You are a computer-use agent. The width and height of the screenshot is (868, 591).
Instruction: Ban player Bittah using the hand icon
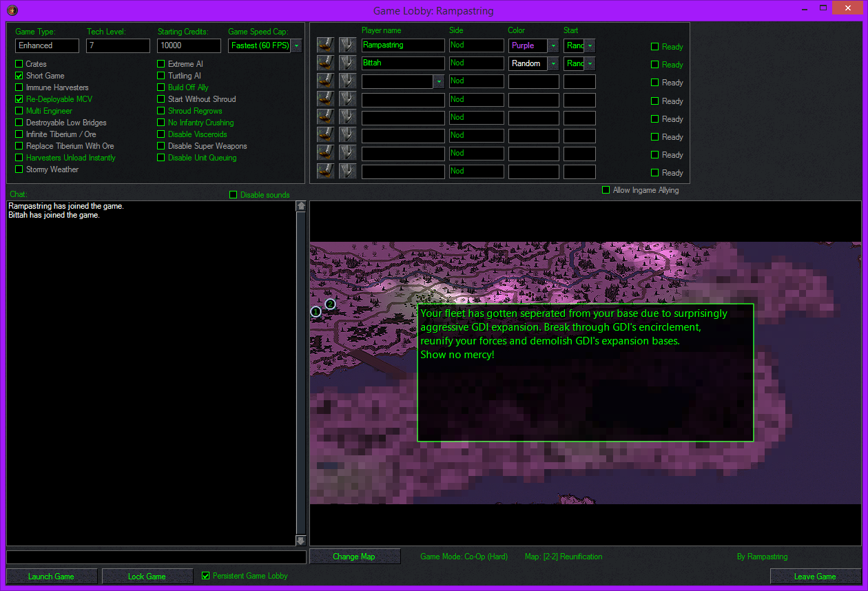(x=347, y=63)
